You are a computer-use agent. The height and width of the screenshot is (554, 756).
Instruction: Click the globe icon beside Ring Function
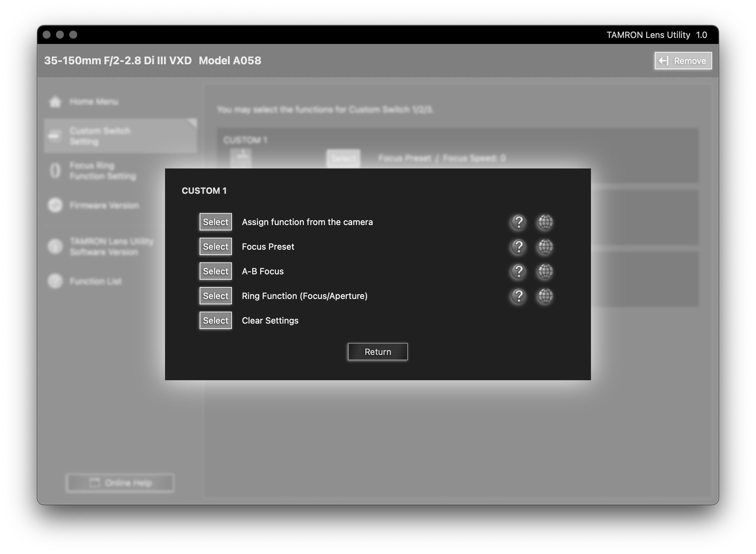pos(545,296)
